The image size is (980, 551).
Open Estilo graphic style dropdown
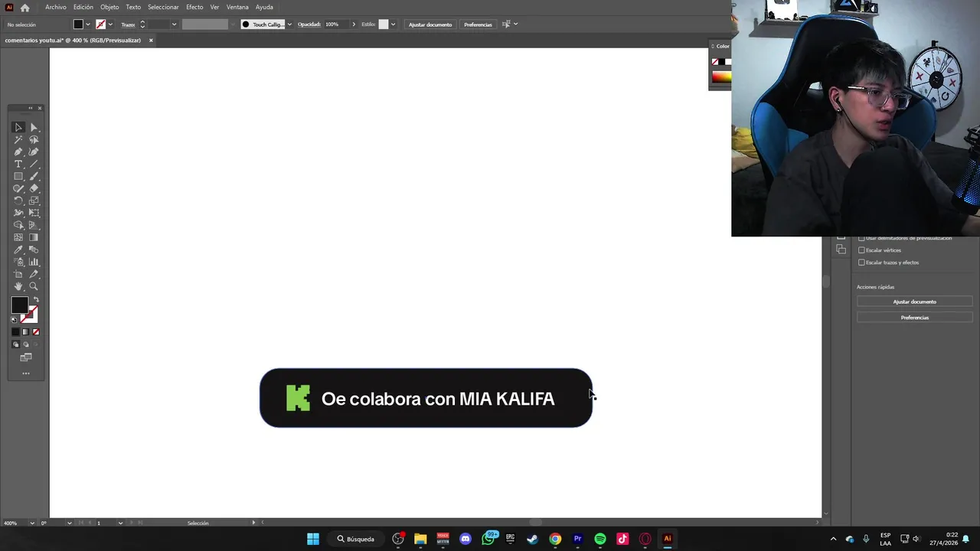[x=393, y=24]
